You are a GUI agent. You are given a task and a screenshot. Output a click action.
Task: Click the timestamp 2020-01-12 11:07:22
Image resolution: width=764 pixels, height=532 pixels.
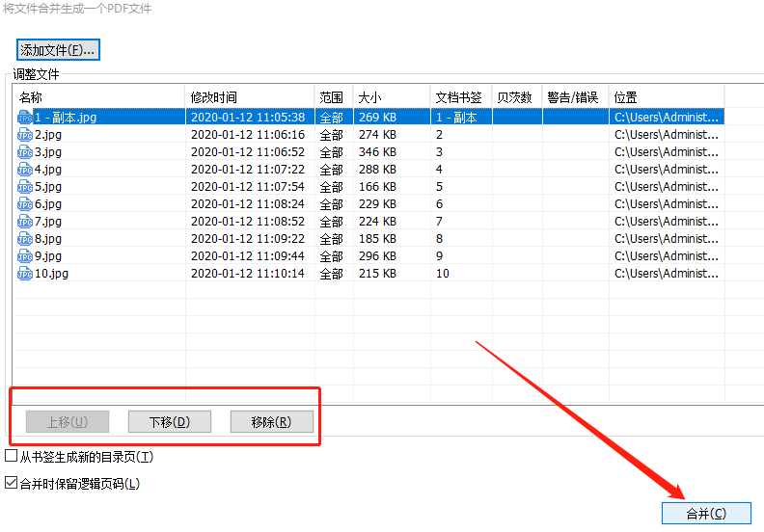tap(248, 170)
